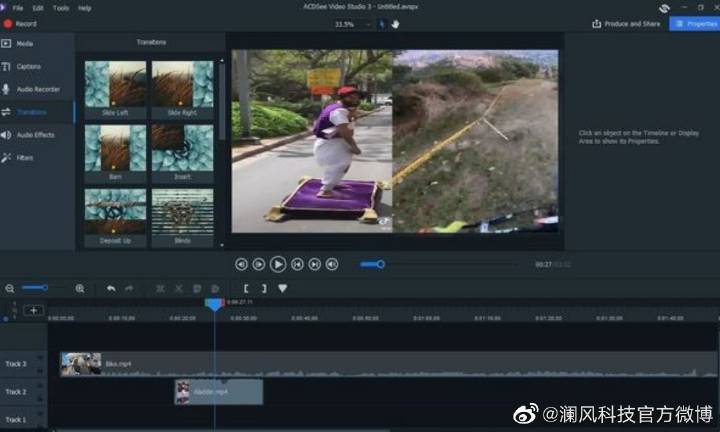This screenshot has height=432, width=720.
Task: Toggle the Properties panel button
Action: pos(694,23)
